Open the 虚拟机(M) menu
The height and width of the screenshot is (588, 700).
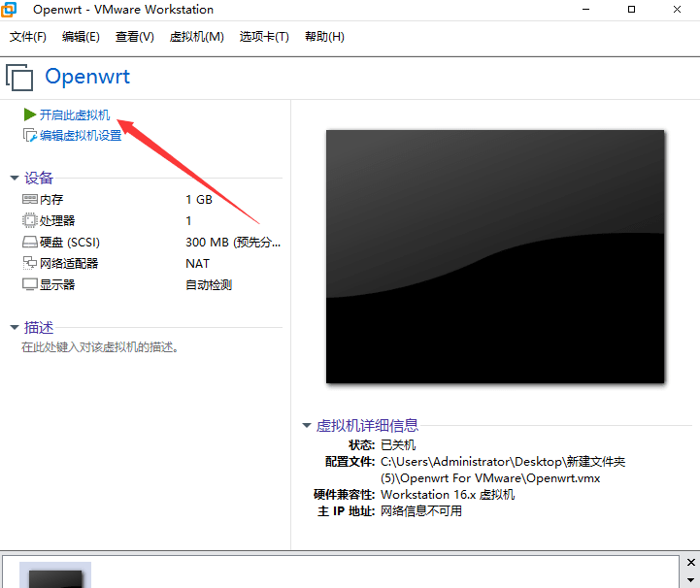pos(196,37)
